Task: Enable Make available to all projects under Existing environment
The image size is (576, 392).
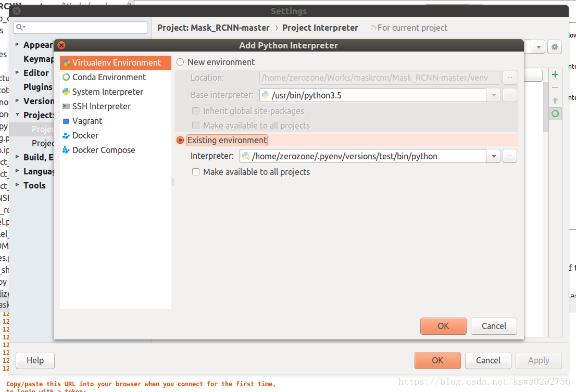Action: 196,172
